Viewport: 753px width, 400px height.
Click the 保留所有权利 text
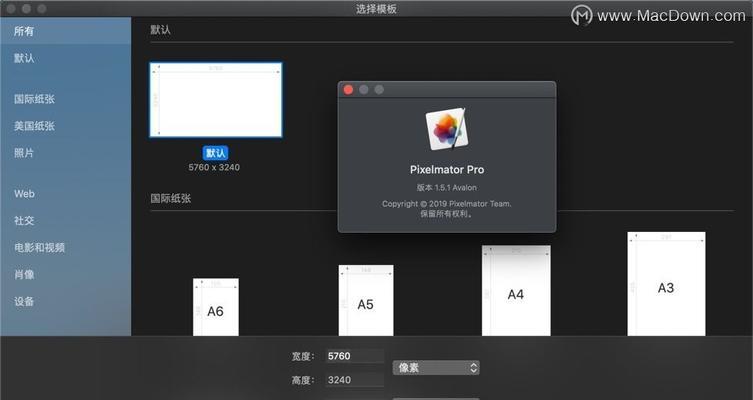[x=447, y=214]
